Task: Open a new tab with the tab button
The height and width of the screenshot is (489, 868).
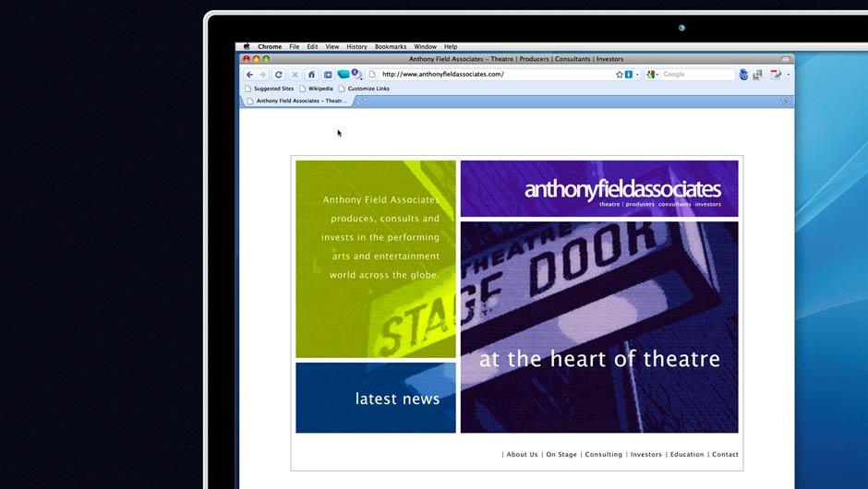Action: pyautogui.click(x=362, y=101)
